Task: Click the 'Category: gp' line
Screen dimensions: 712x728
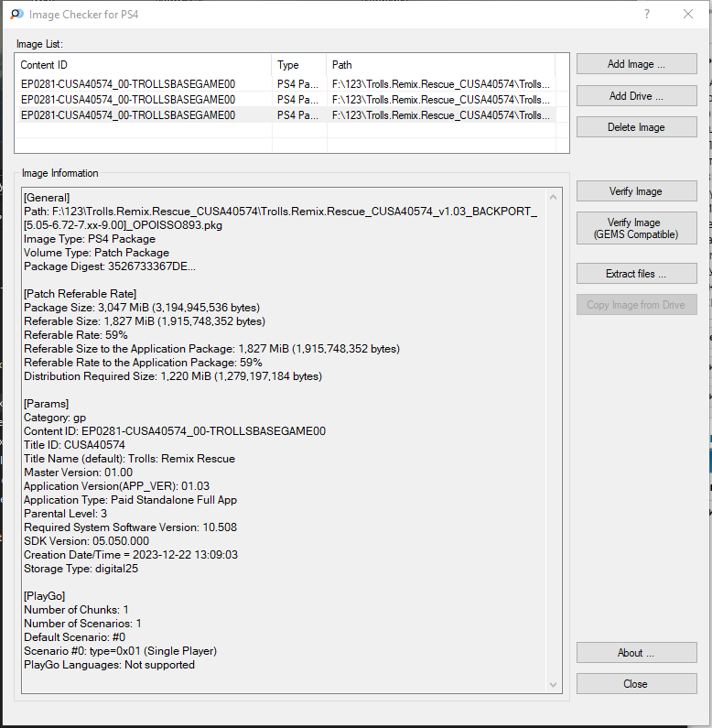Action: (55, 418)
